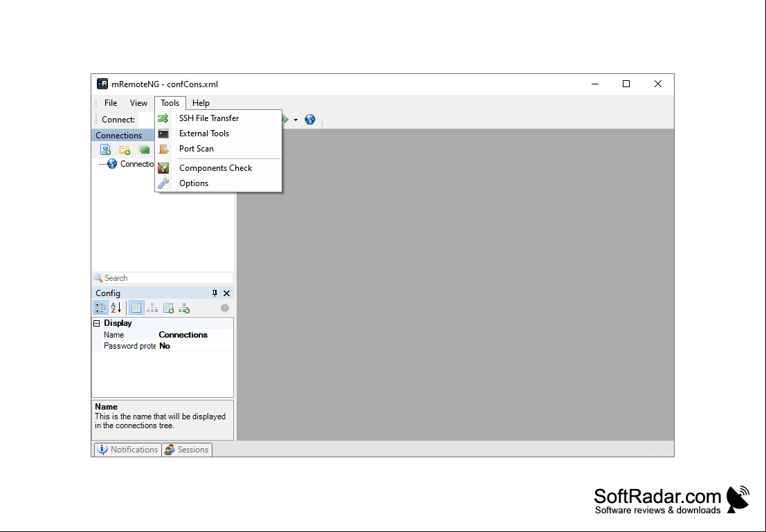
Task: Pin the Config panel
Action: 215,293
